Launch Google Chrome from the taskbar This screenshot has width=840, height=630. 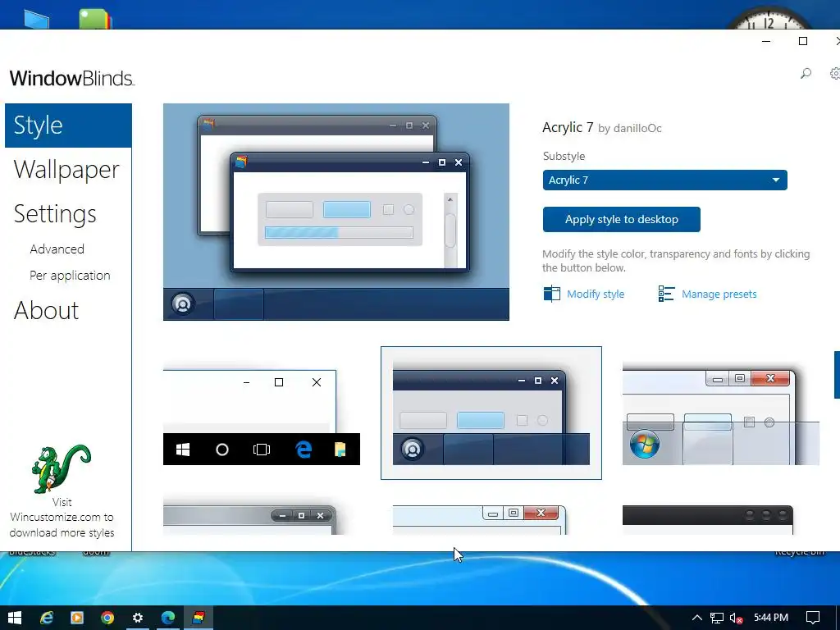coord(107,618)
